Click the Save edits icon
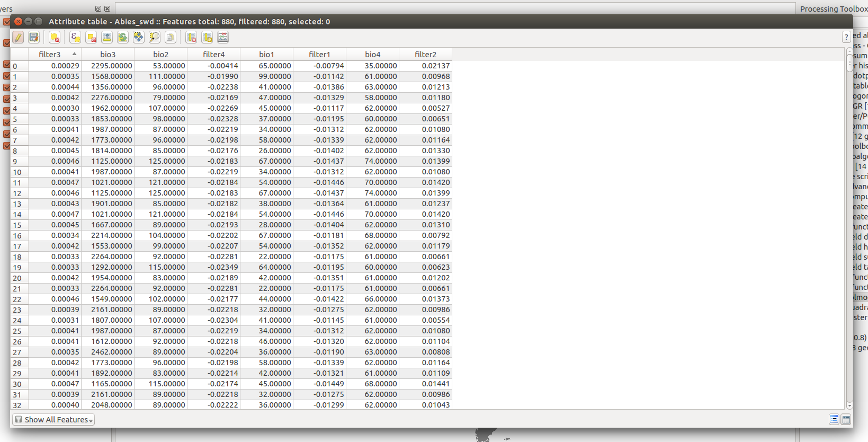The image size is (868, 442). (34, 37)
